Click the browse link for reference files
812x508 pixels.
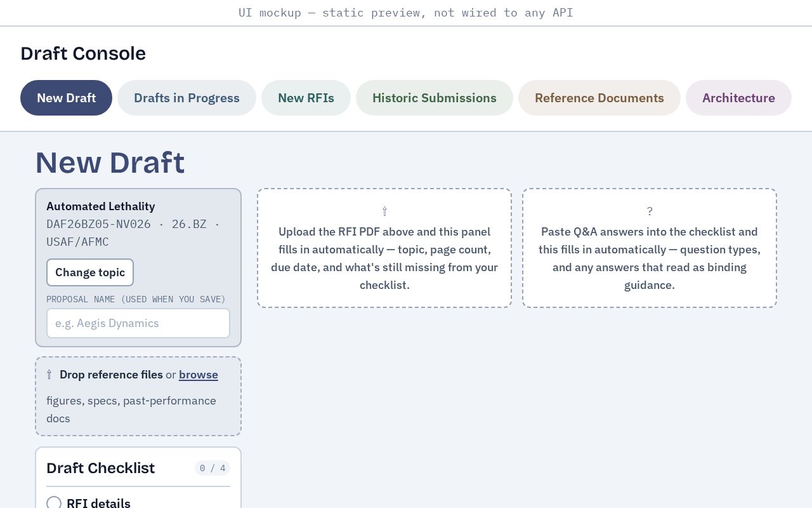point(199,375)
